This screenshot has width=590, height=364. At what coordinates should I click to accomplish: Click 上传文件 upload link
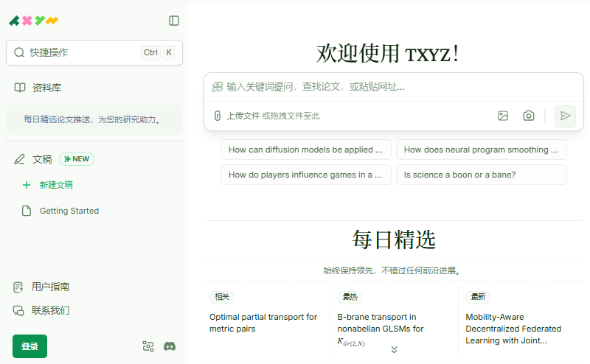pyautogui.click(x=243, y=116)
